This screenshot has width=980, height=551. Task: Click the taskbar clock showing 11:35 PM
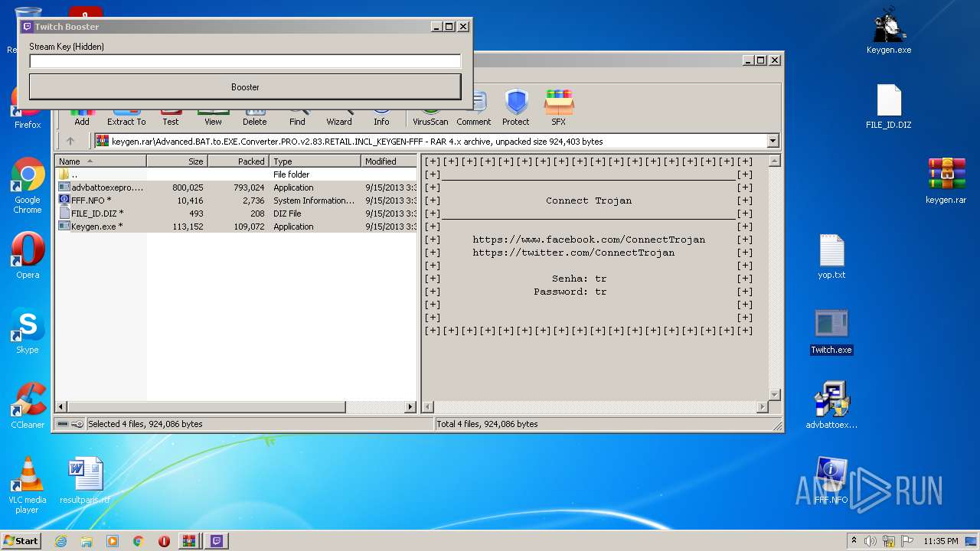[941, 541]
